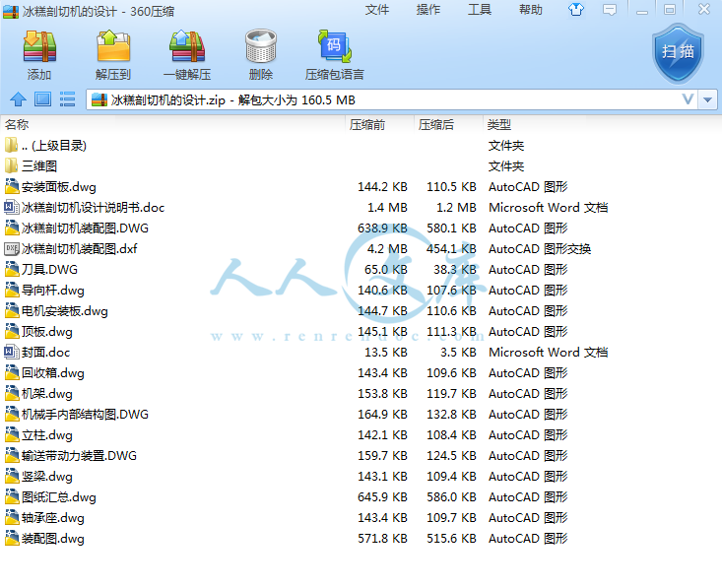Image resolution: width=722 pixels, height=588 pixels.
Task: Click the Word icon of 封面.doc
Action: click(x=11, y=353)
